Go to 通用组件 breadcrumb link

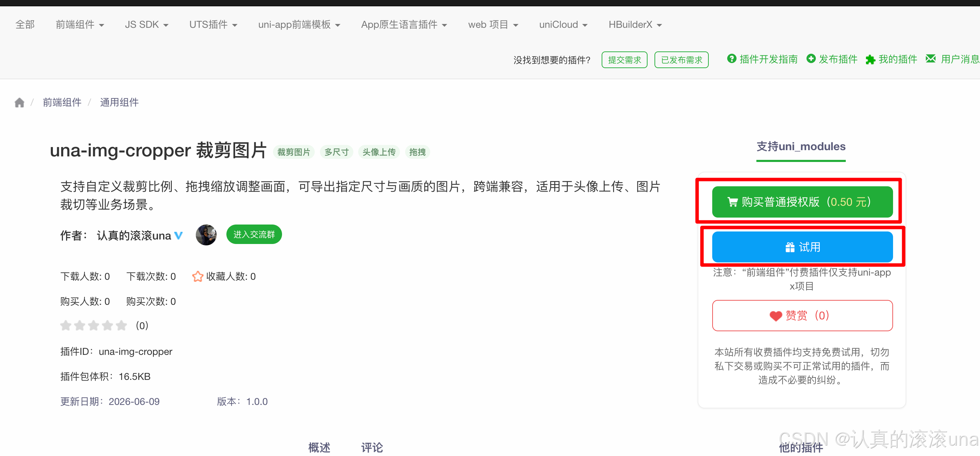tap(119, 102)
